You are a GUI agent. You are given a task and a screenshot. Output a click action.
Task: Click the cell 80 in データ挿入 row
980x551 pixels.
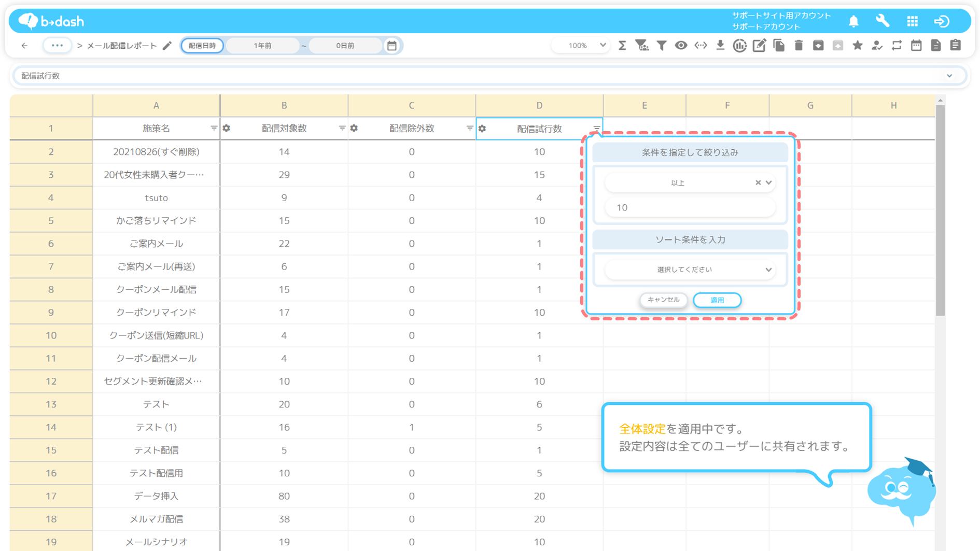click(x=284, y=496)
